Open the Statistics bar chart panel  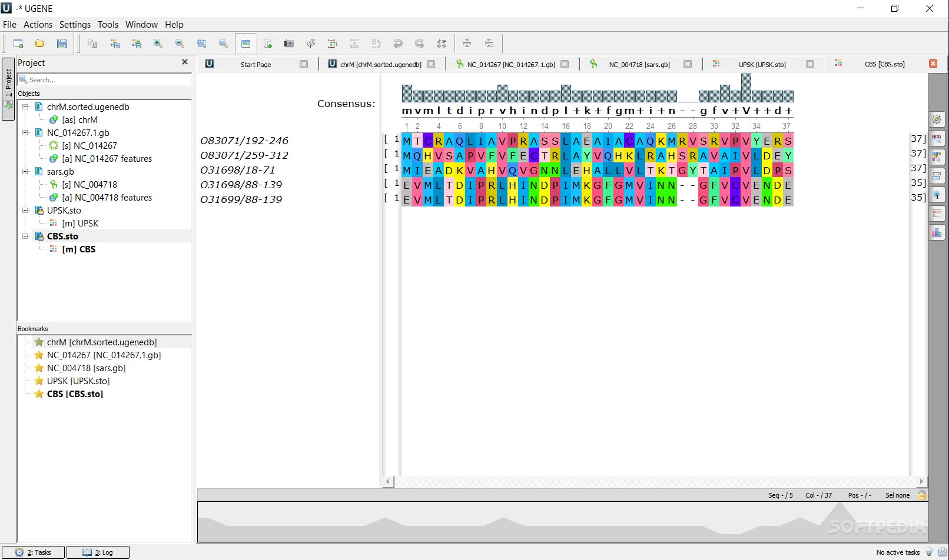click(937, 232)
